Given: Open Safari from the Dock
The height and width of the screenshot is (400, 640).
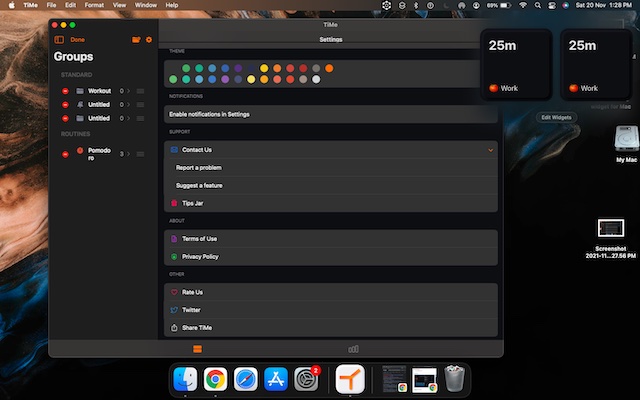Looking at the screenshot, I should [x=246, y=379].
